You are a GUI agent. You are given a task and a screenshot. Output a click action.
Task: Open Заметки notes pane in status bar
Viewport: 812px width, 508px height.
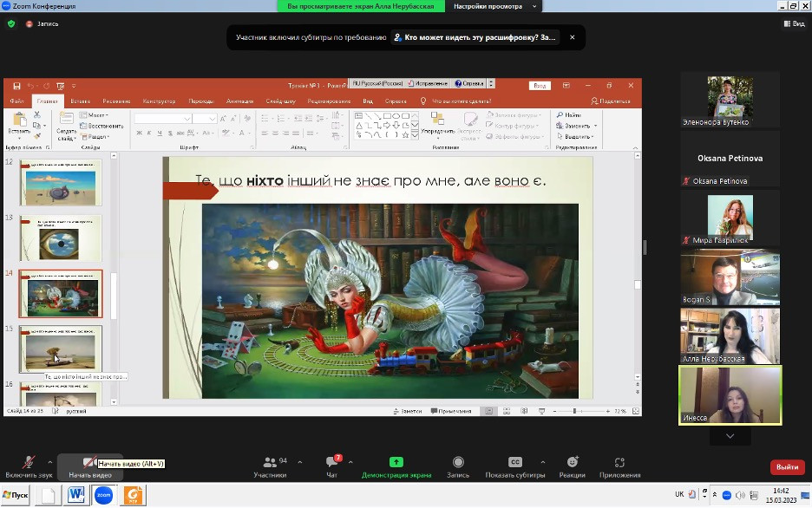(x=408, y=411)
